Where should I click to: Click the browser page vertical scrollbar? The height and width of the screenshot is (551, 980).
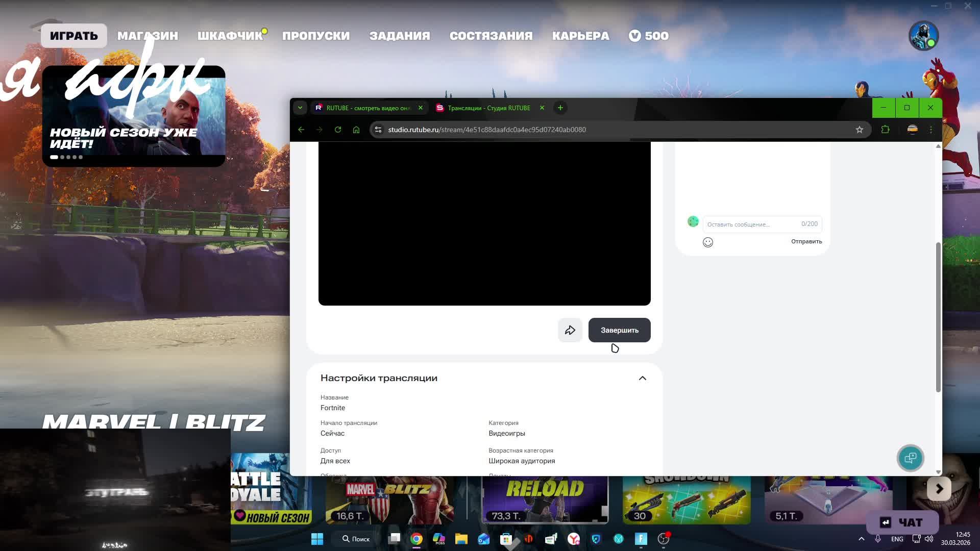pyautogui.click(x=938, y=316)
